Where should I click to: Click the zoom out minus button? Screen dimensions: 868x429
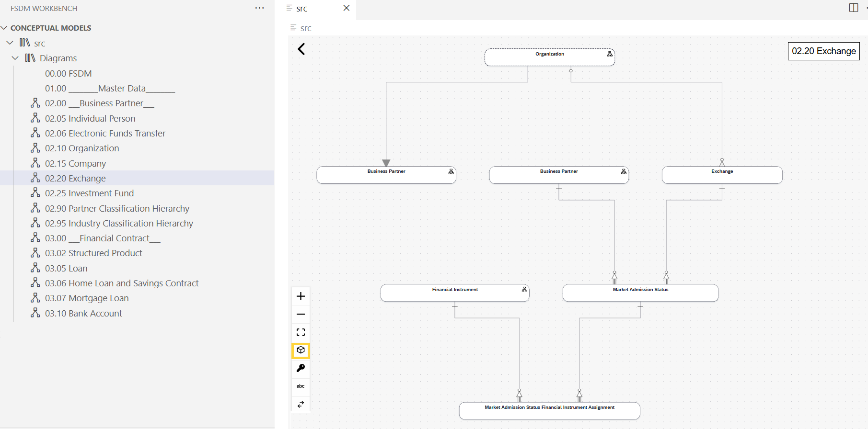[x=301, y=314]
